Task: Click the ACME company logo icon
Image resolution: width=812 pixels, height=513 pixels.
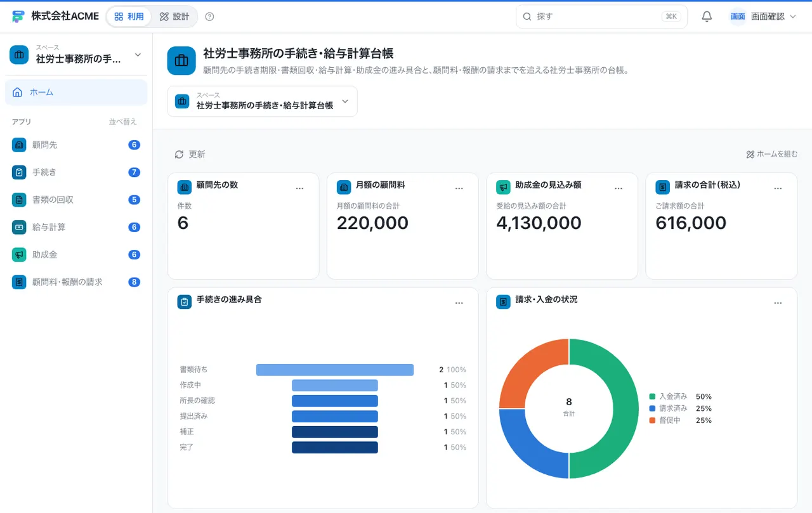Action: [x=18, y=16]
